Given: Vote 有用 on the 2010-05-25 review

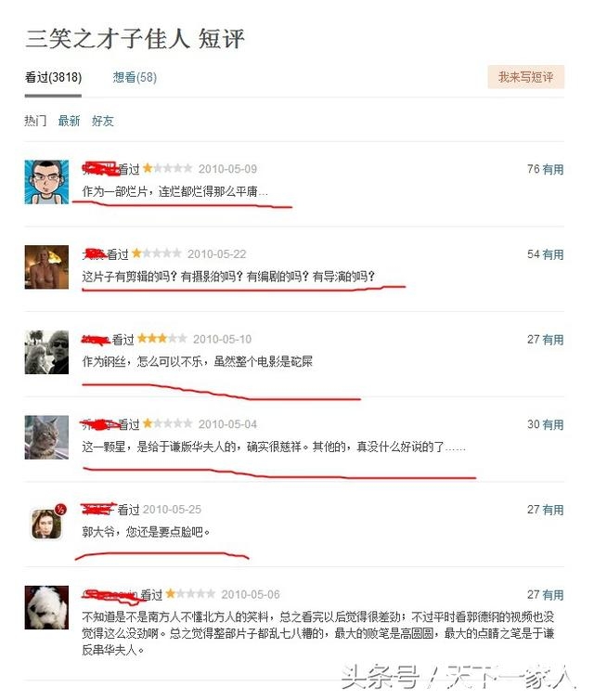Looking at the screenshot, I should point(553,510).
